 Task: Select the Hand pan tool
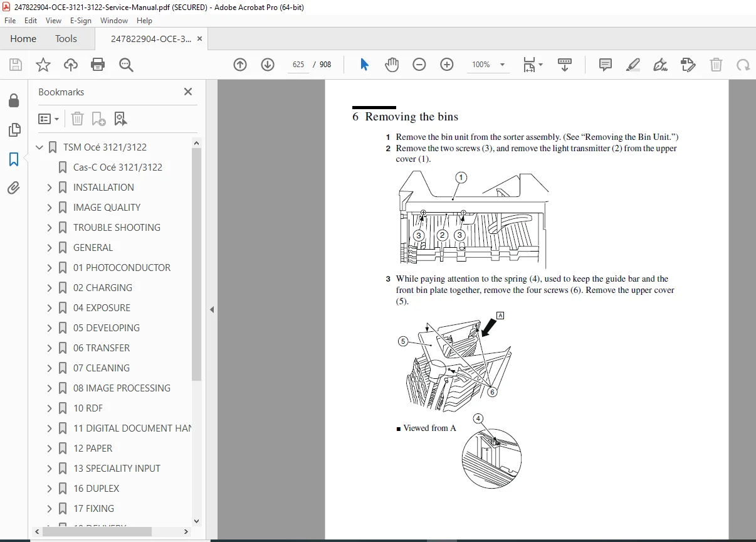pos(392,65)
